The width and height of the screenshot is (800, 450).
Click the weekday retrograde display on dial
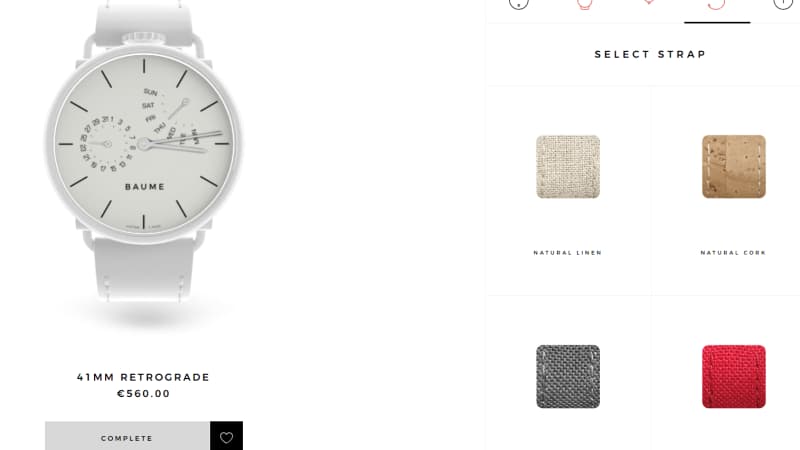[x=170, y=117]
